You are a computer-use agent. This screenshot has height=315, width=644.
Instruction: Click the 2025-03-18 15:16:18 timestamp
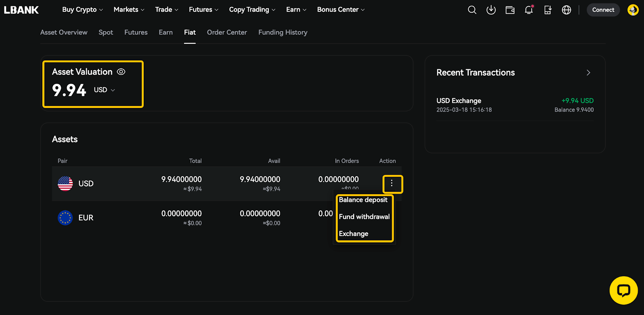point(464,110)
